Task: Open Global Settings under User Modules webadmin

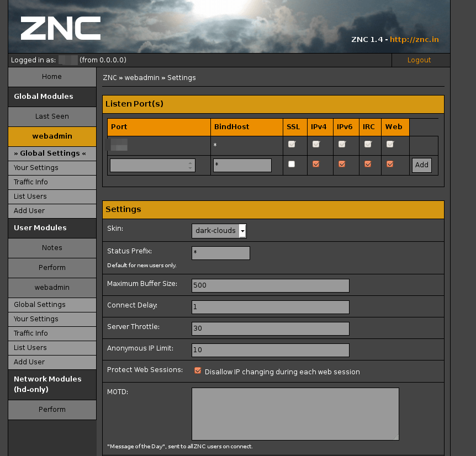Action: pyautogui.click(x=52, y=305)
